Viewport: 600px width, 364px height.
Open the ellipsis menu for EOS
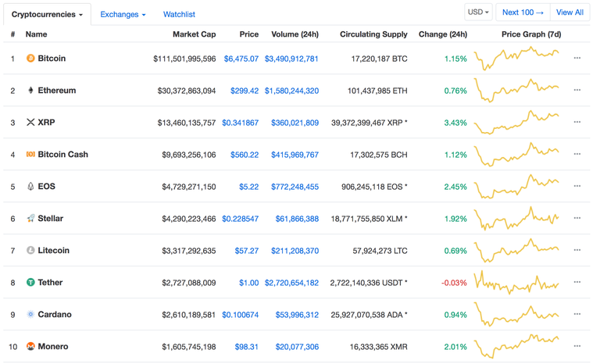tap(577, 186)
